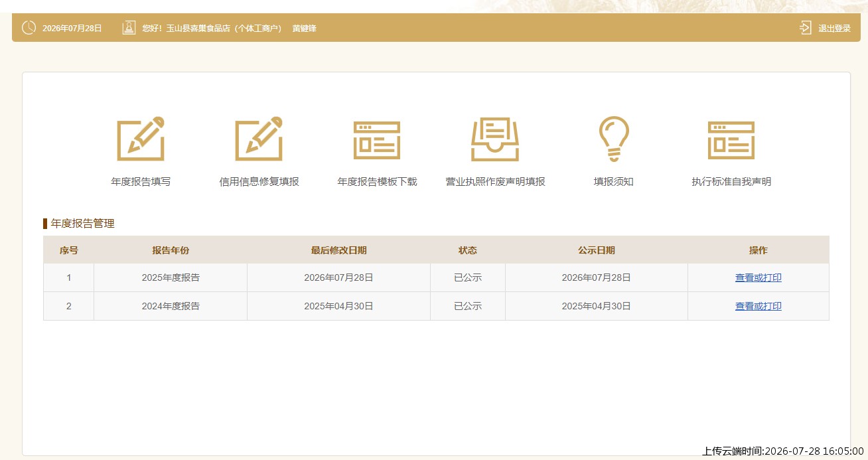The image size is (868, 460).
Task: Open the 年度报告填写 pencil icon
Action: point(141,139)
